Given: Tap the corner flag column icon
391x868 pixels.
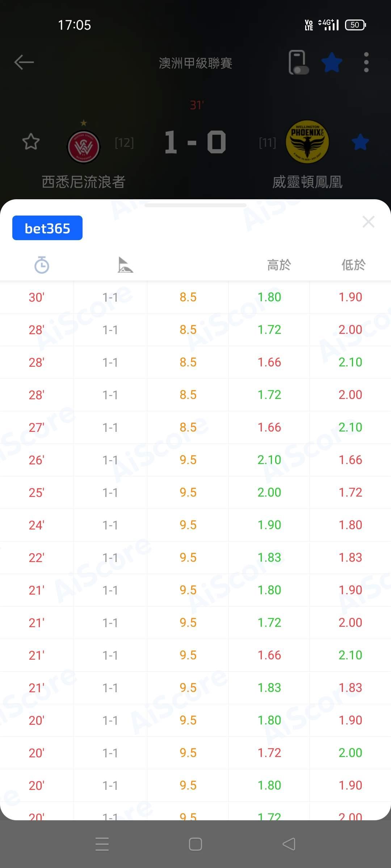Looking at the screenshot, I should coord(125,265).
